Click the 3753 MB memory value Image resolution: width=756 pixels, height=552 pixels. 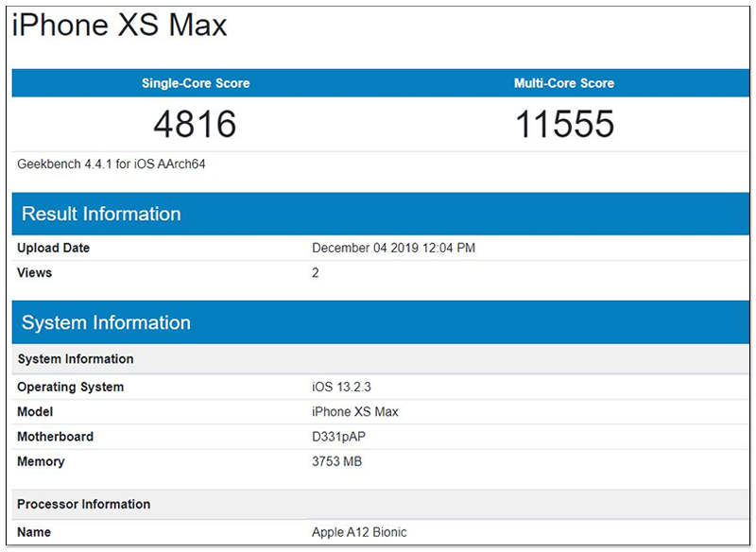point(337,461)
